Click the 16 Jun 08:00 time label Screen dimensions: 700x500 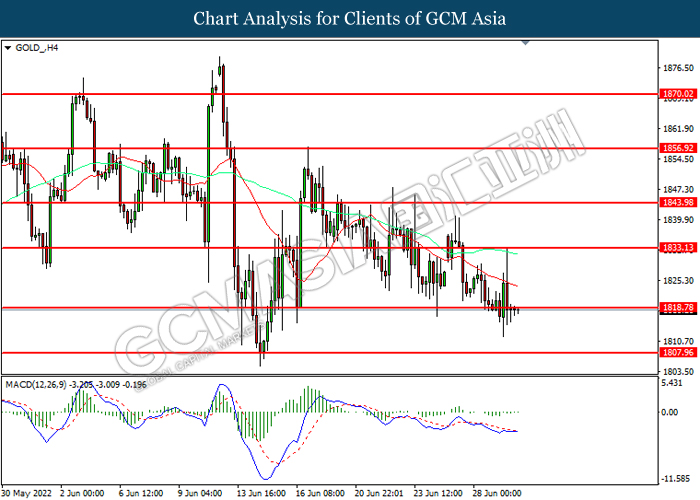coord(320,493)
